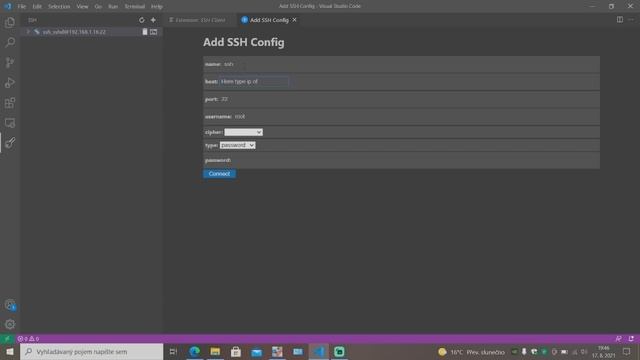Open the Manage gear icon
The width and height of the screenshot is (640, 360).
pyautogui.click(x=10, y=324)
